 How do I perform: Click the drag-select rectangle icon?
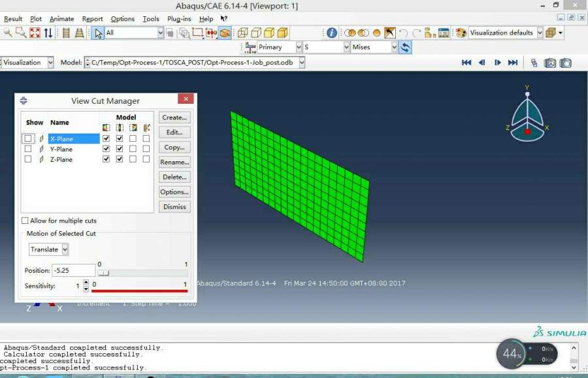(x=197, y=33)
